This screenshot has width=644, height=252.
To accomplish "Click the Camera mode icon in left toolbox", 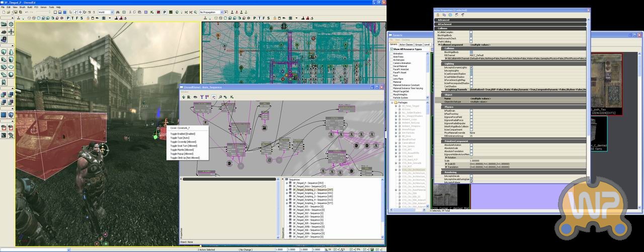I will click(4, 24).
